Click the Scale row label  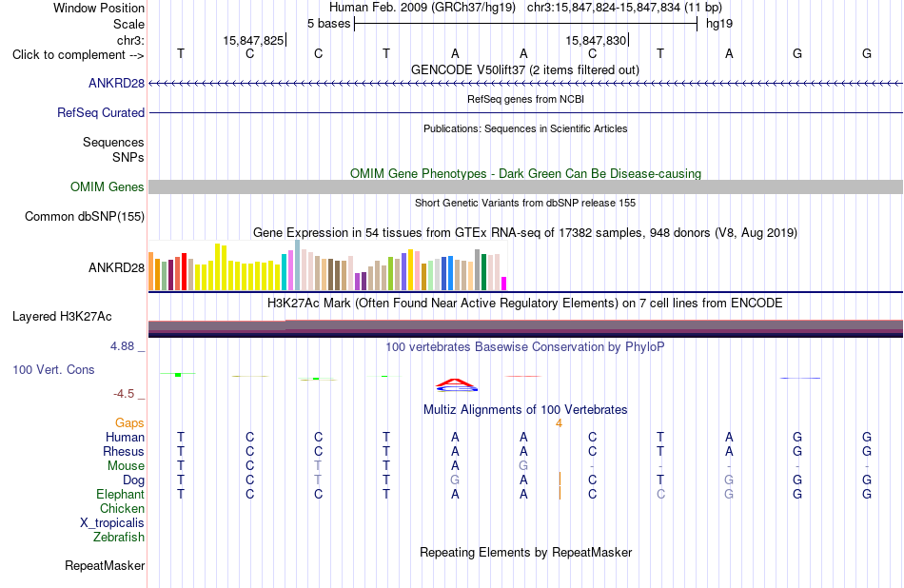128,24
